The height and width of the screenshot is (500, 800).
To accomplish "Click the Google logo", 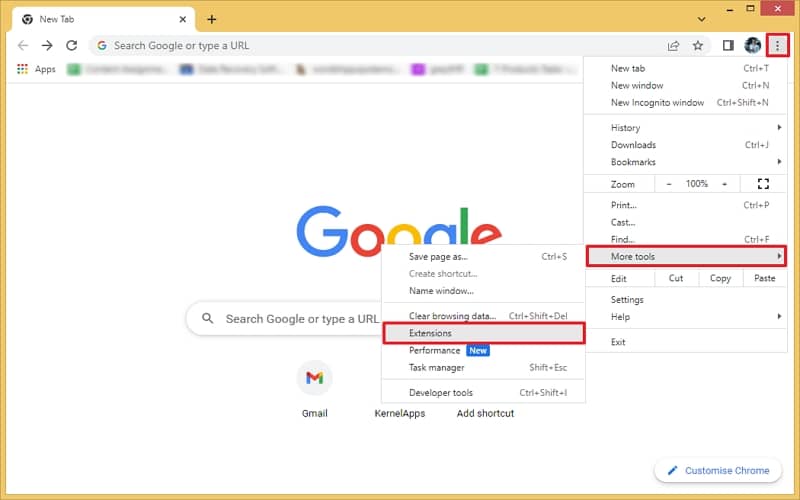I will point(399,232).
